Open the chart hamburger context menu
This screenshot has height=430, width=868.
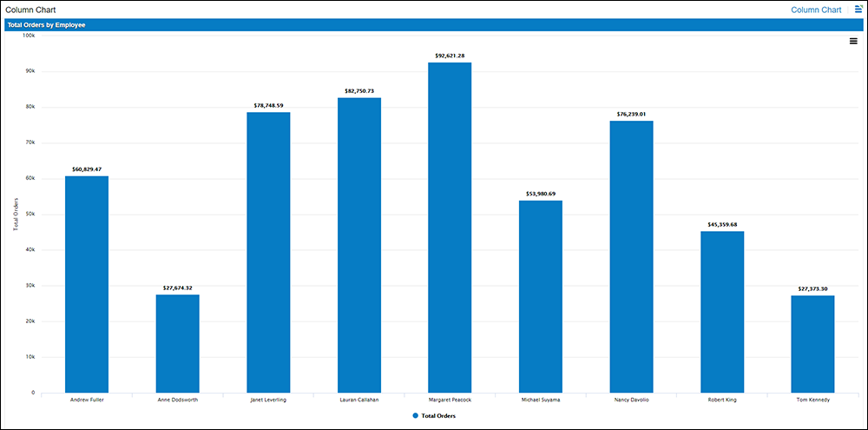[853, 41]
